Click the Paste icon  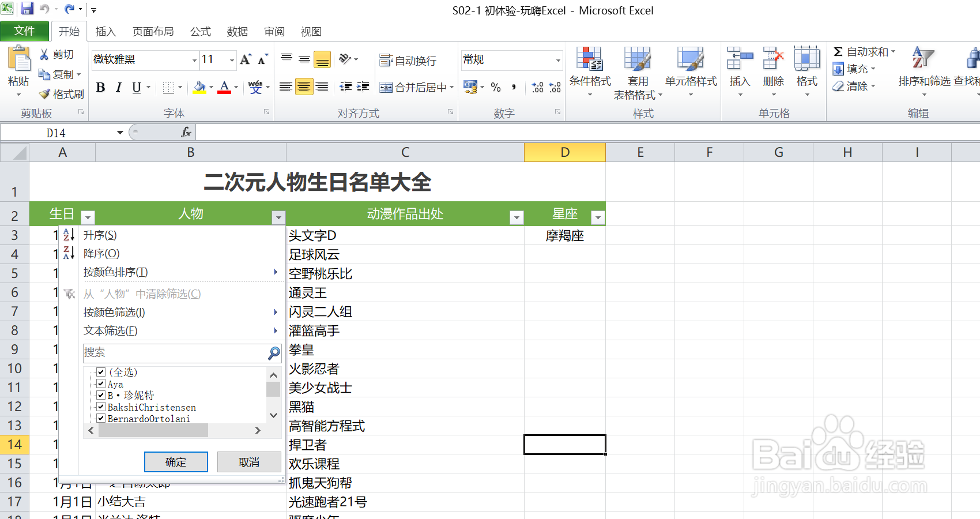18,59
